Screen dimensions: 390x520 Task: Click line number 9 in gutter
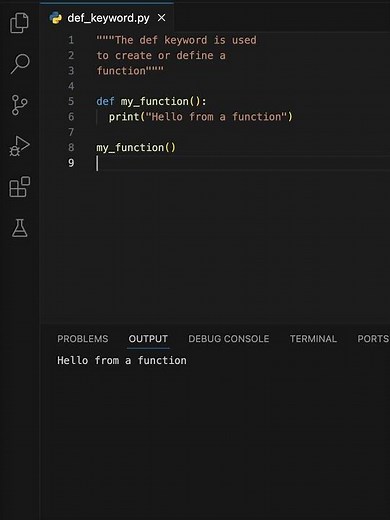click(71, 163)
